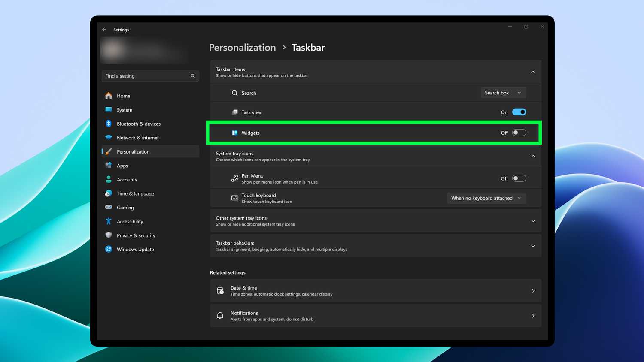Open the Touch keyboard display dropdown
Image resolution: width=644 pixels, height=362 pixels.
pos(486,198)
